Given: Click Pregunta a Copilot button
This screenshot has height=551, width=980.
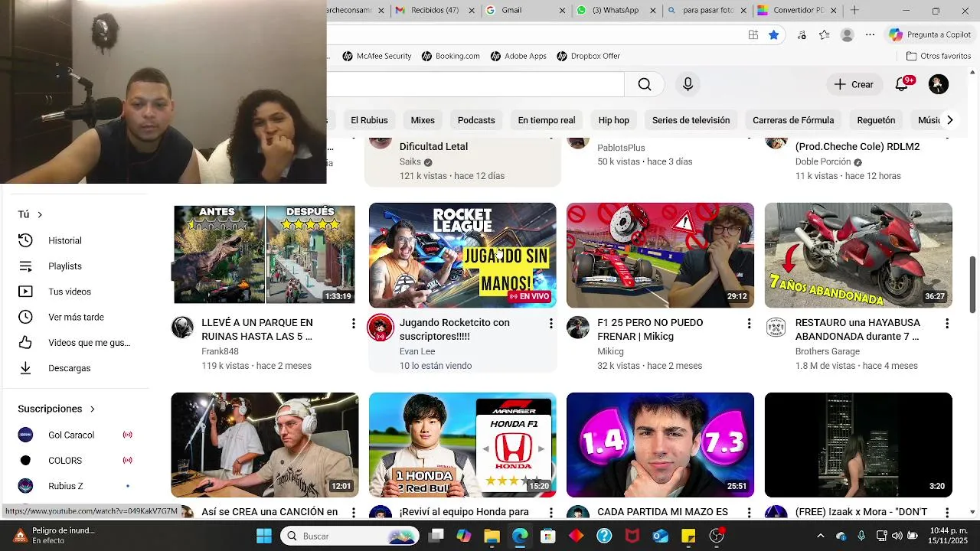Looking at the screenshot, I should 929,34.
